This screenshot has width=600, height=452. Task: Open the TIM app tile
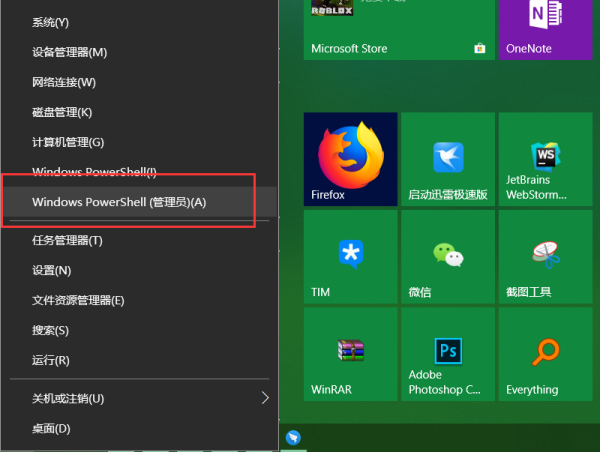pos(351,257)
